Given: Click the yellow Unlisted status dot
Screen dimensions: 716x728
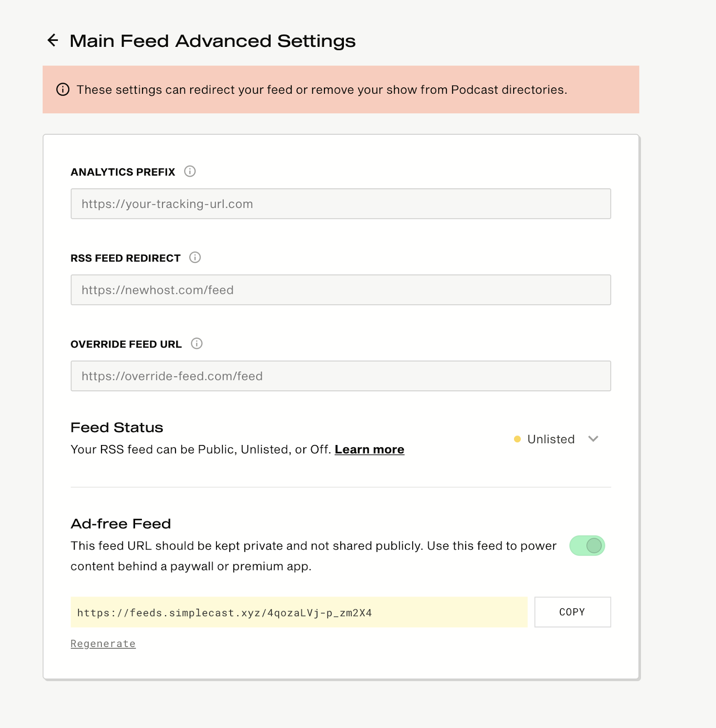Looking at the screenshot, I should pos(517,439).
